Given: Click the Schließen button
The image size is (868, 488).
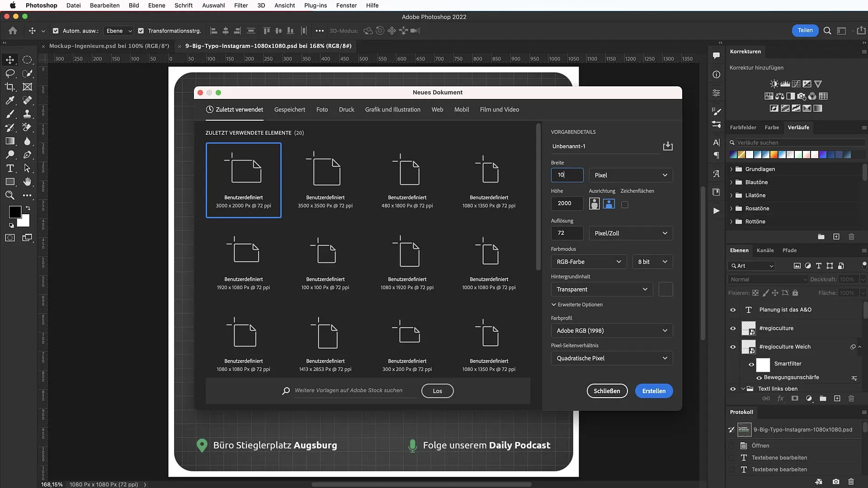Looking at the screenshot, I should (x=607, y=391).
